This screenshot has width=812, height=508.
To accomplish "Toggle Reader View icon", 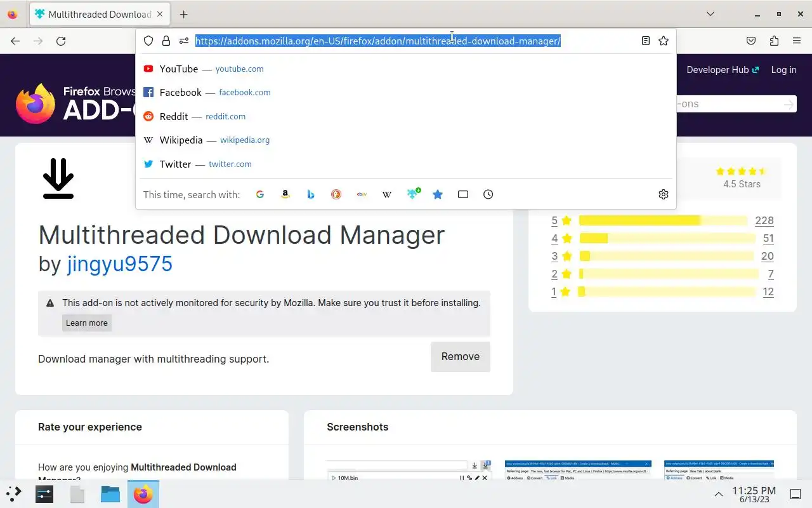I will pos(645,41).
